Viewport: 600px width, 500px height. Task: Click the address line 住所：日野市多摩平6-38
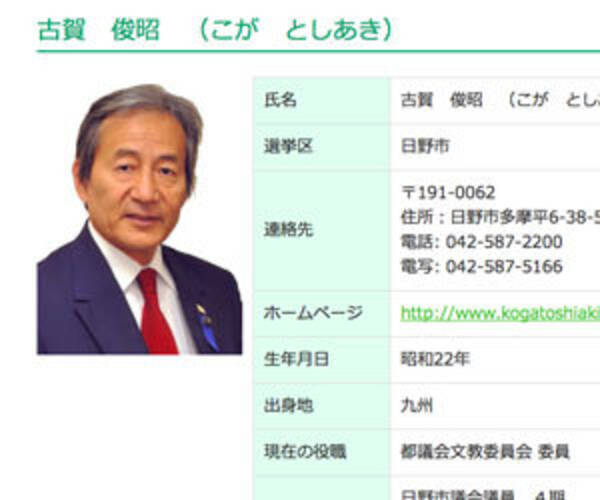[x=500, y=217]
